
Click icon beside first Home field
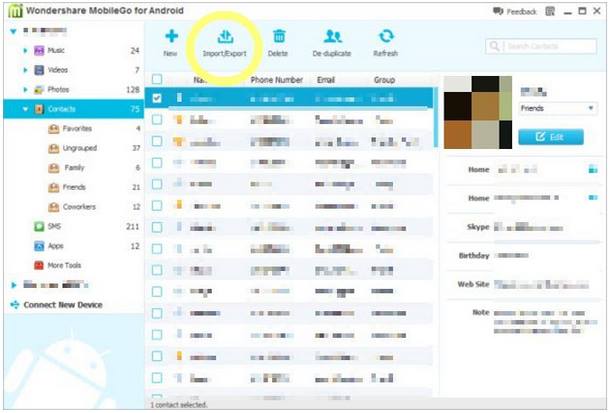[592, 169]
